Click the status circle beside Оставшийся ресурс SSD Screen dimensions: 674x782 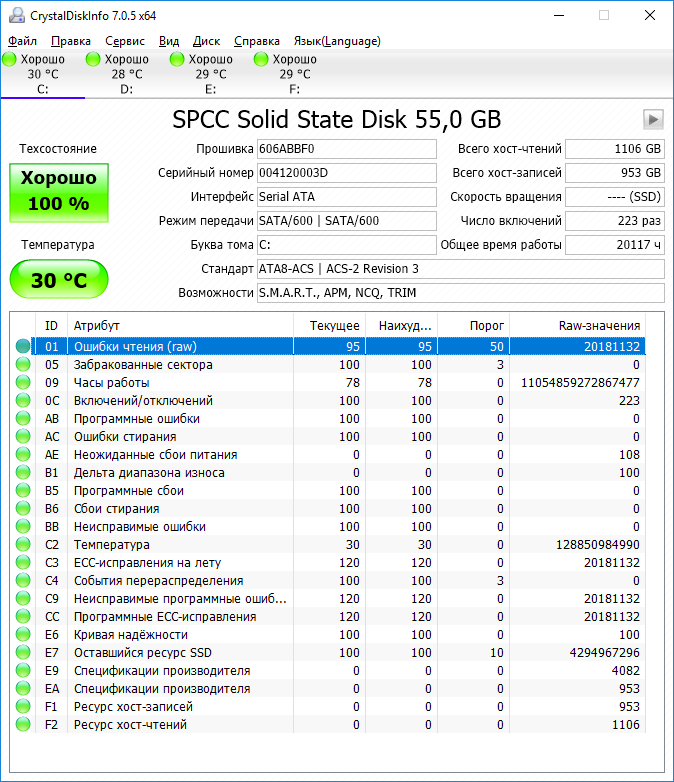23,652
